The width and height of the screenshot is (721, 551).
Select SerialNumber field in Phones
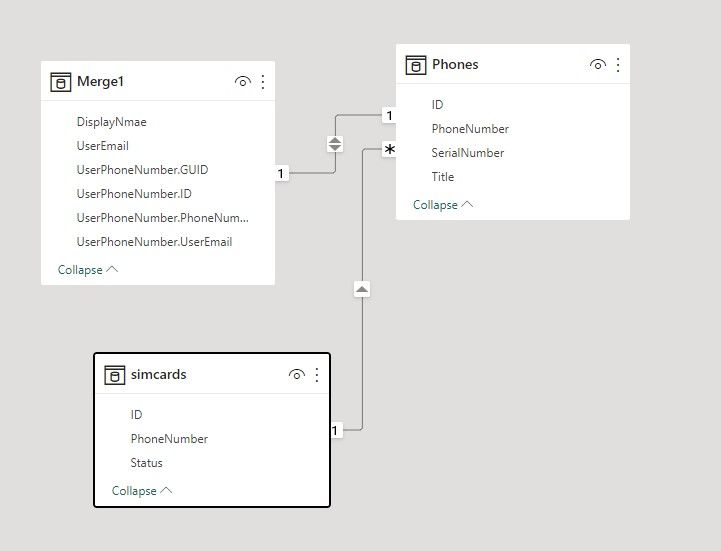coord(468,153)
